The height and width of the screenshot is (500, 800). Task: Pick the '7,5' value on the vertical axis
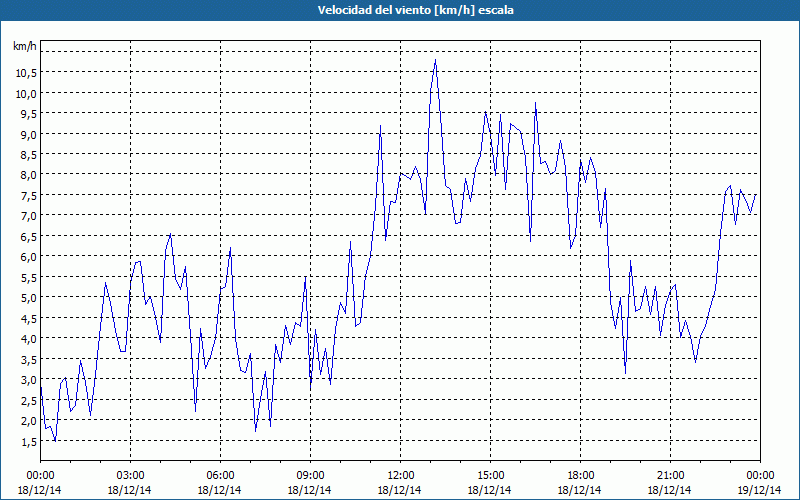[x=29, y=195]
